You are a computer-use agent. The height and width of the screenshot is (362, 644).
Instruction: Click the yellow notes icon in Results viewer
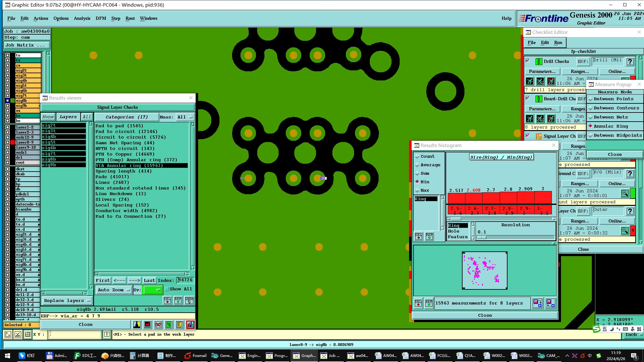[179, 325]
